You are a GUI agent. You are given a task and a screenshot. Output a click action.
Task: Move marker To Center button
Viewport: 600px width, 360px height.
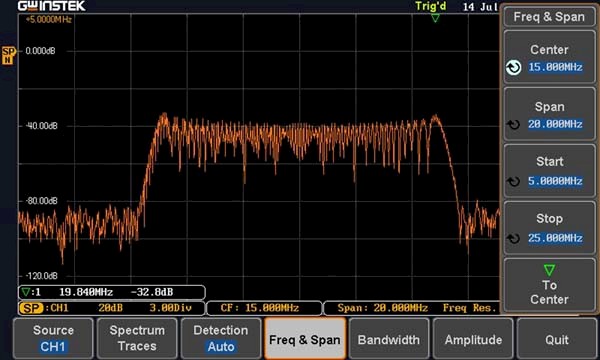549,285
